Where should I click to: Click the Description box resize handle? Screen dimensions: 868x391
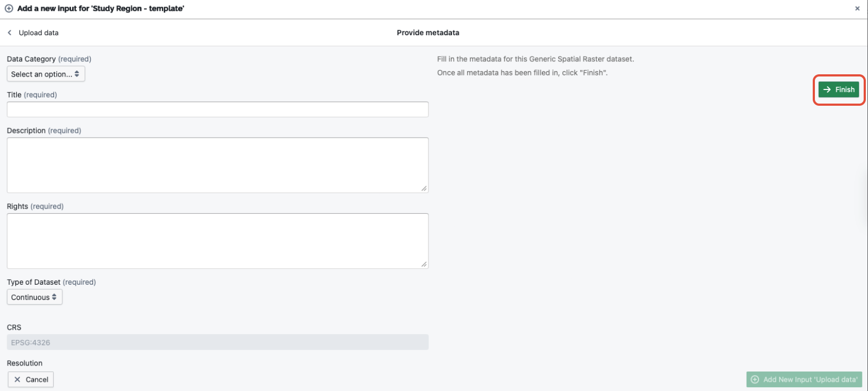click(424, 188)
